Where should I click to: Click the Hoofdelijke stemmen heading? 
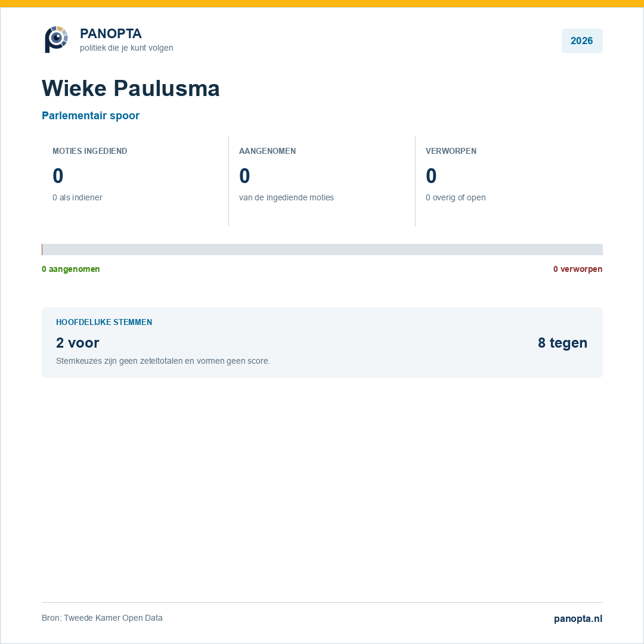tap(104, 322)
